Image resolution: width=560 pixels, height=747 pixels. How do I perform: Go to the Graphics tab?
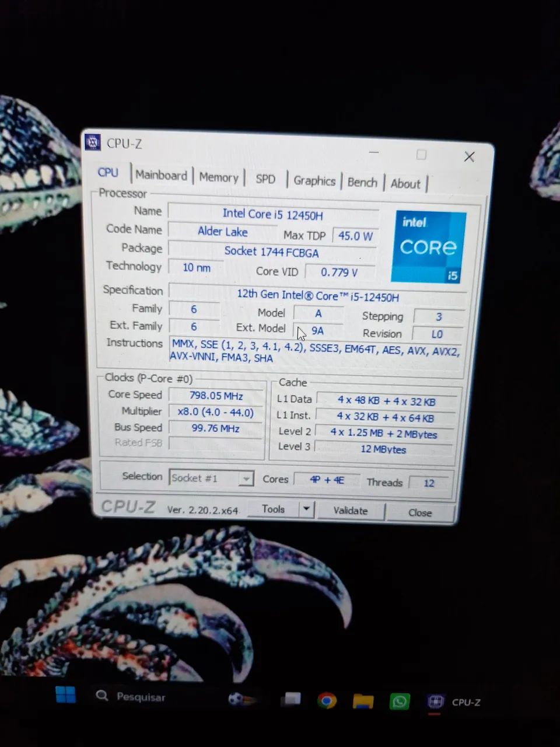[314, 181]
